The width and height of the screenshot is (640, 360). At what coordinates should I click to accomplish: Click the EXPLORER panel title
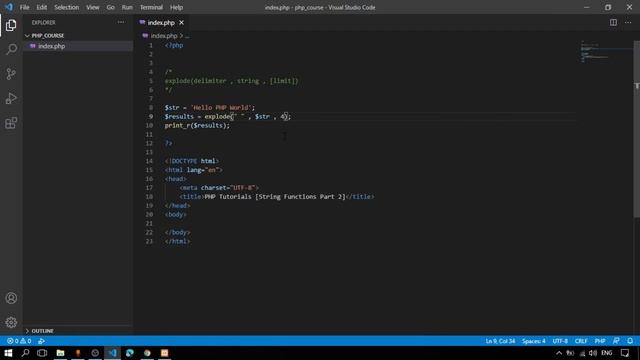point(44,22)
